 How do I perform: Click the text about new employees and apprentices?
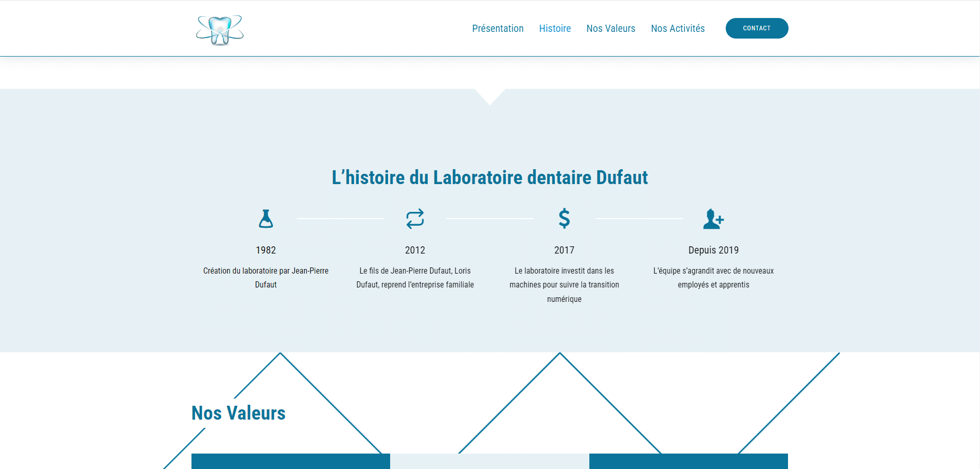click(x=713, y=278)
